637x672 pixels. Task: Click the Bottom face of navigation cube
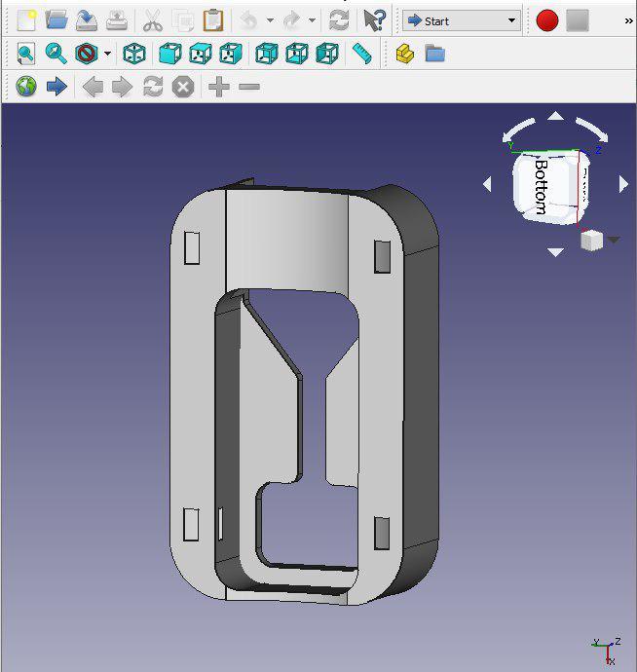pos(543,187)
